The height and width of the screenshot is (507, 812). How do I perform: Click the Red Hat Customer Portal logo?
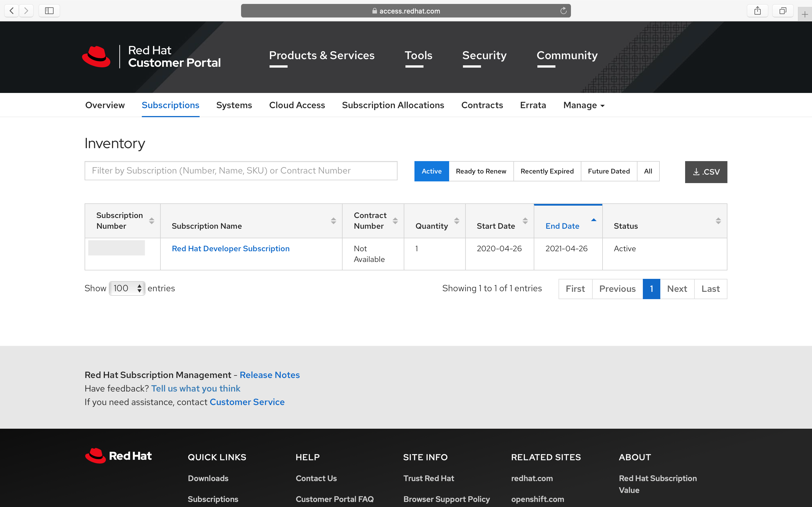coord(151,56)
